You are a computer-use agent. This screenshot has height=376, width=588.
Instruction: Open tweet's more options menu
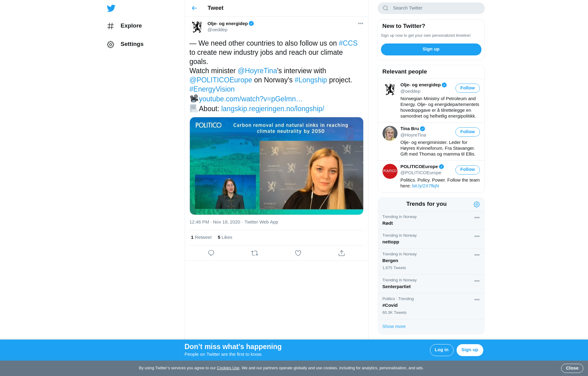(360, 24)
